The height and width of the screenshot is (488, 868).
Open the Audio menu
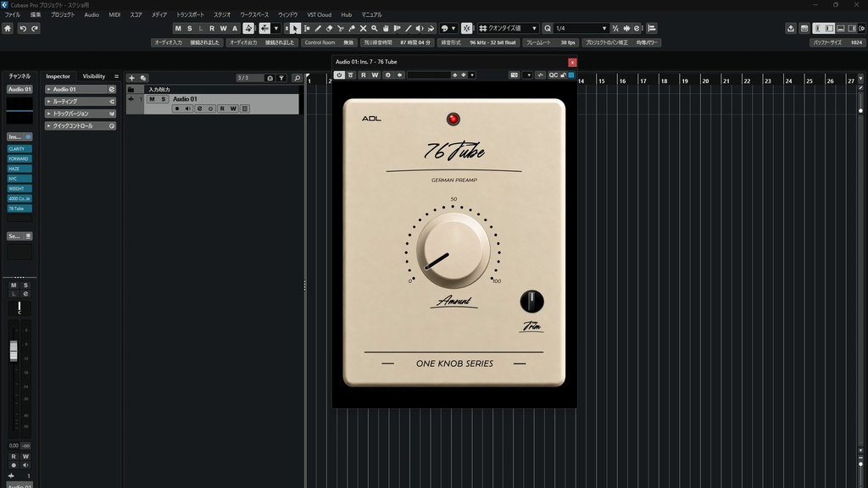pos(92,15)
